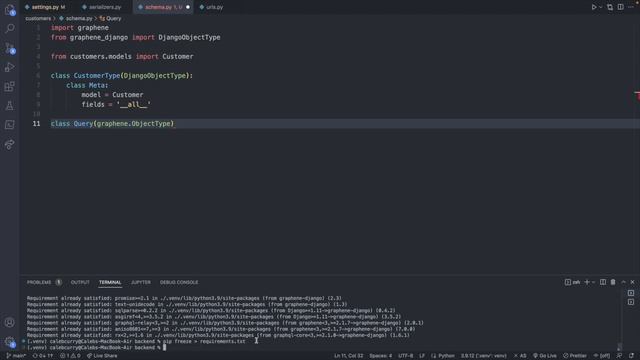The width and height of the screenshot is (640, 360).
Task: Click Ln 11, Col 32 cursor position
Action: click(348, 356)
